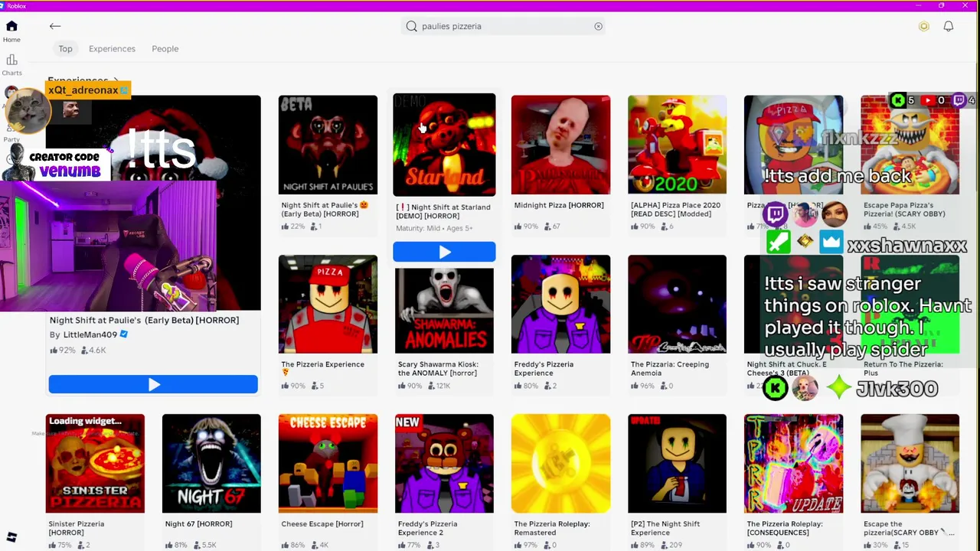980x551 pixels.
Task: Open Freddy's Pizzeria Experience thumbnail
Action: [x=560, y=304]
